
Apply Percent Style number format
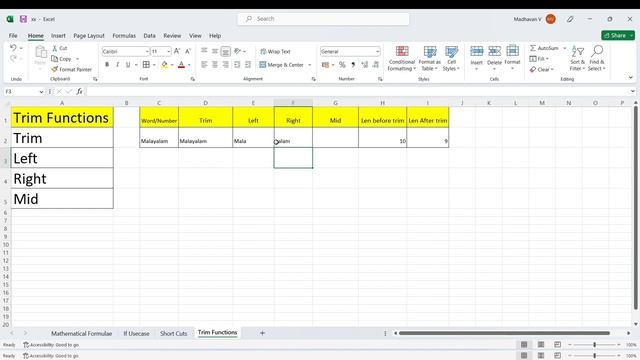[342, 64]
